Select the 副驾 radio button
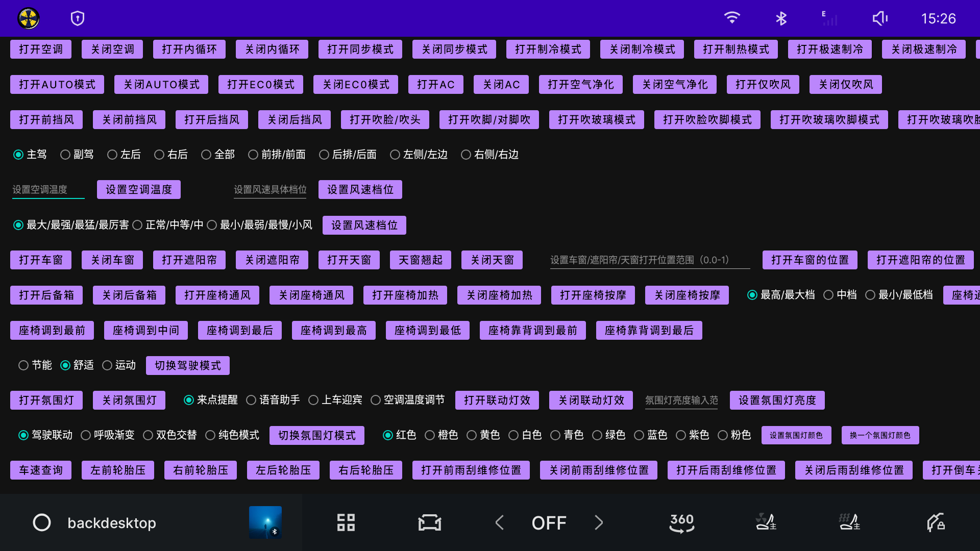The width and height of the screenshot is (980, 551). (x=65, y=155)
